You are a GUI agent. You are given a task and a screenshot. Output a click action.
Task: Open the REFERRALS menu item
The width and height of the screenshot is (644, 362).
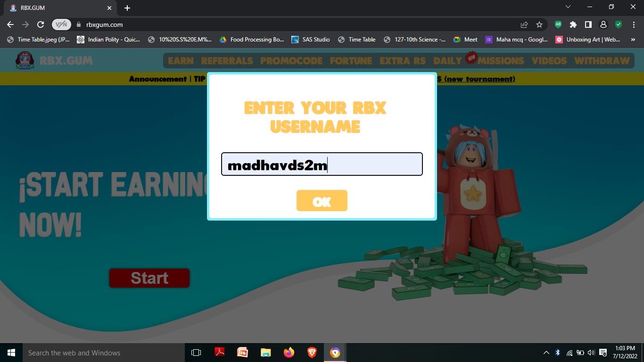click(x=227, y=61)
